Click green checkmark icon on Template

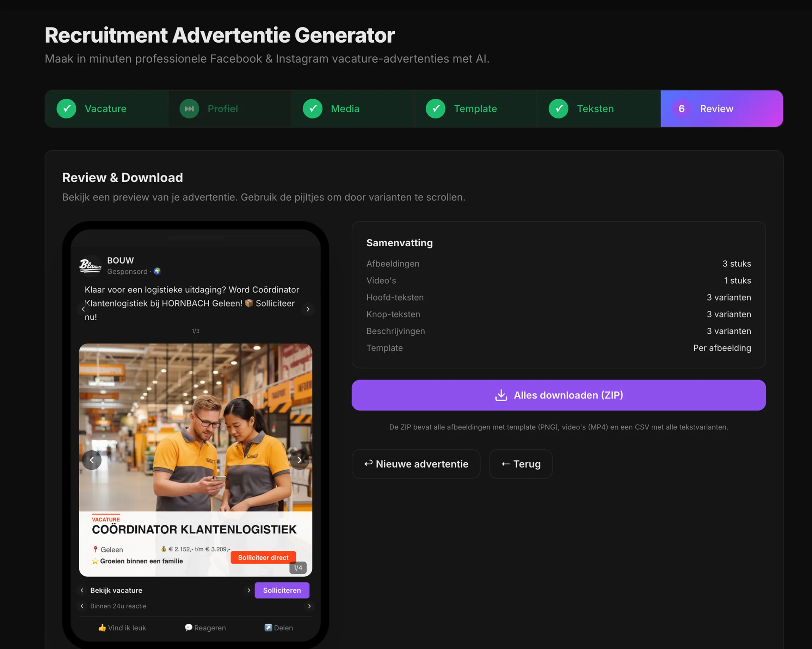pos(436,109)
